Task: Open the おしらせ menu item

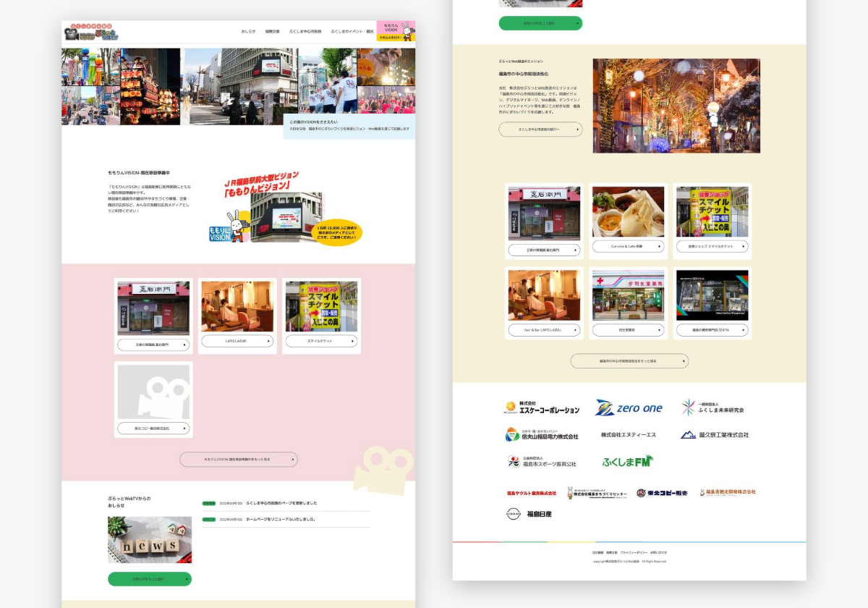Action: tap(248, 32)
